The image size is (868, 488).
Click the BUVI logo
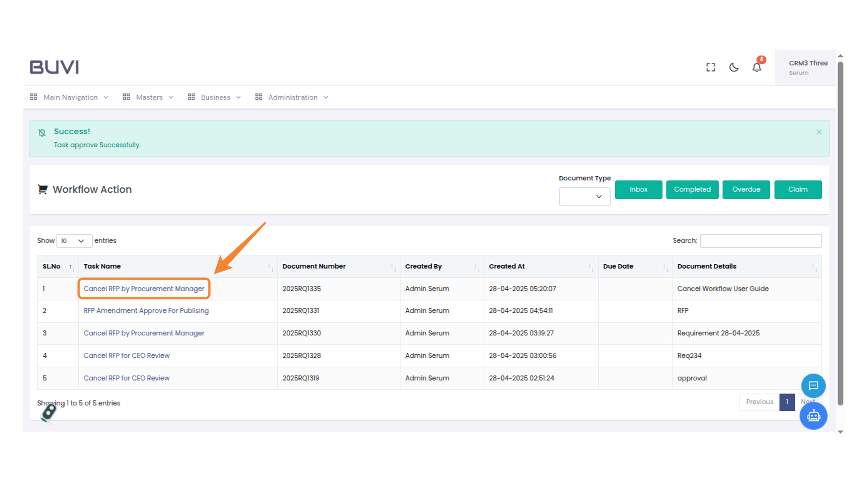pos(54,67)
